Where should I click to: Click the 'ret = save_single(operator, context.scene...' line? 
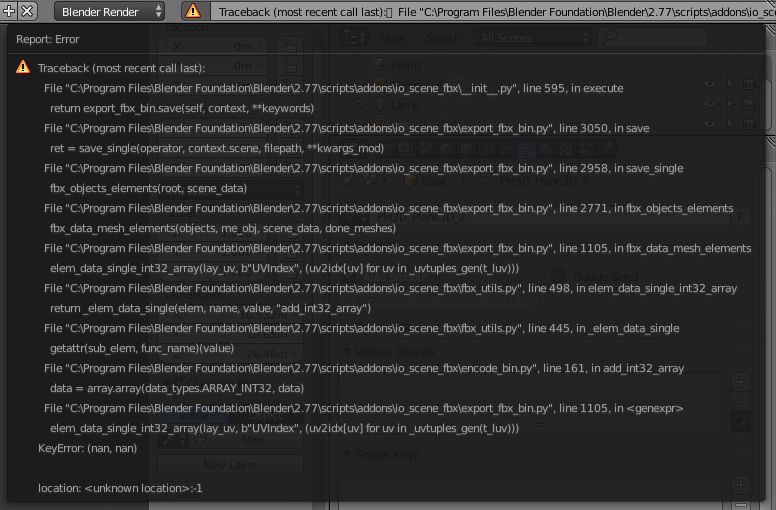(217, 148)
